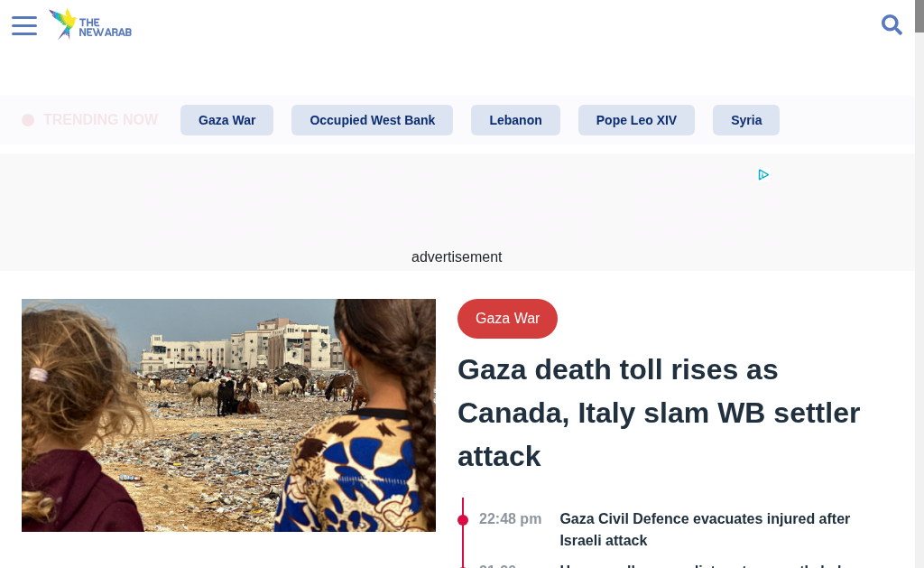Click the Gaza girls article image
This screenshot has height=568, width=924.
pos(228,415)
